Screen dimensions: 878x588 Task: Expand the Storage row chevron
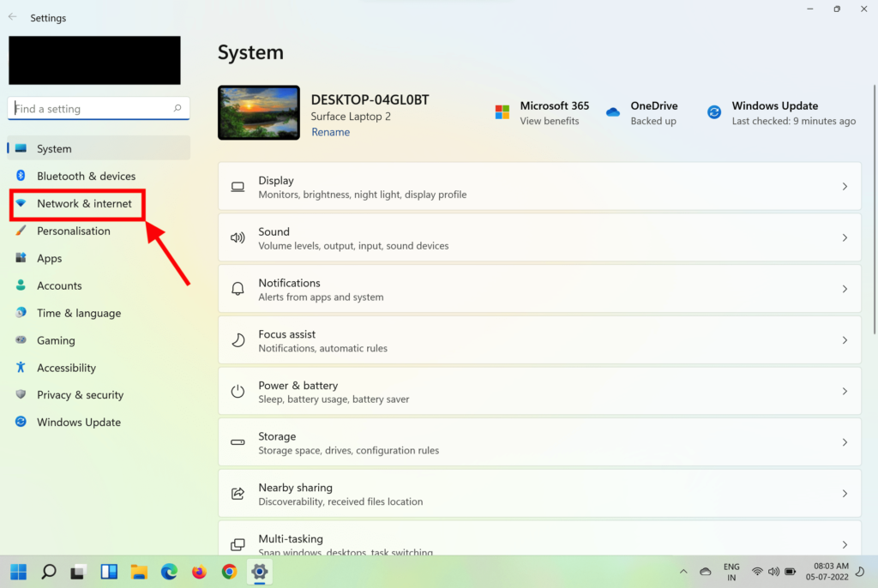(x=845, y=442)
